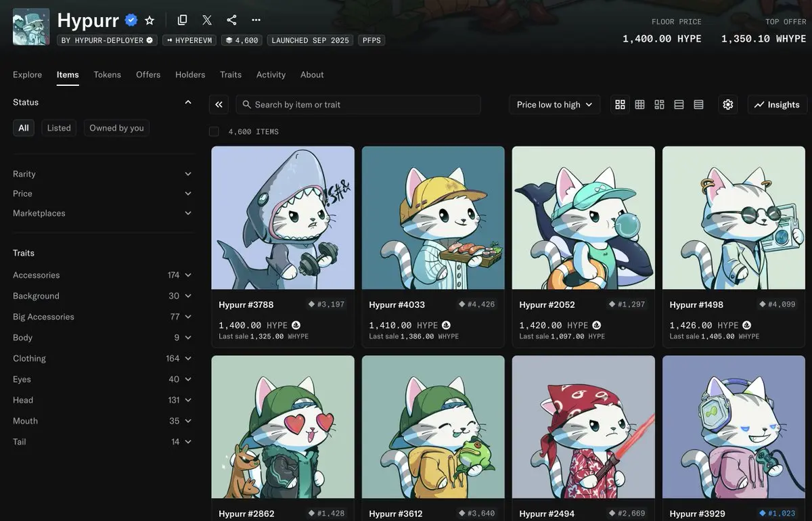The height and width of the screenshot is (521, 812).
Task: Click the floor price 1,400.00 HYPE value
Action: pyautogui.click(x=662, y=39)
